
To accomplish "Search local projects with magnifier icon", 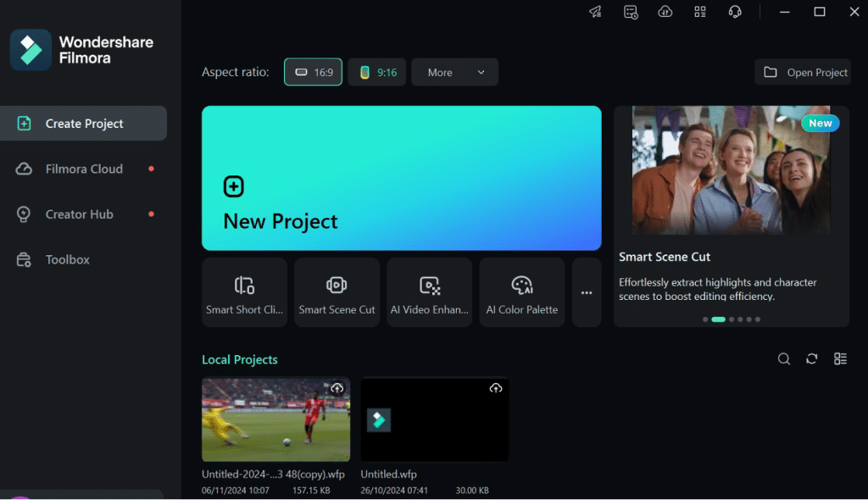I will pyautogui.click(x=784, y=359).
